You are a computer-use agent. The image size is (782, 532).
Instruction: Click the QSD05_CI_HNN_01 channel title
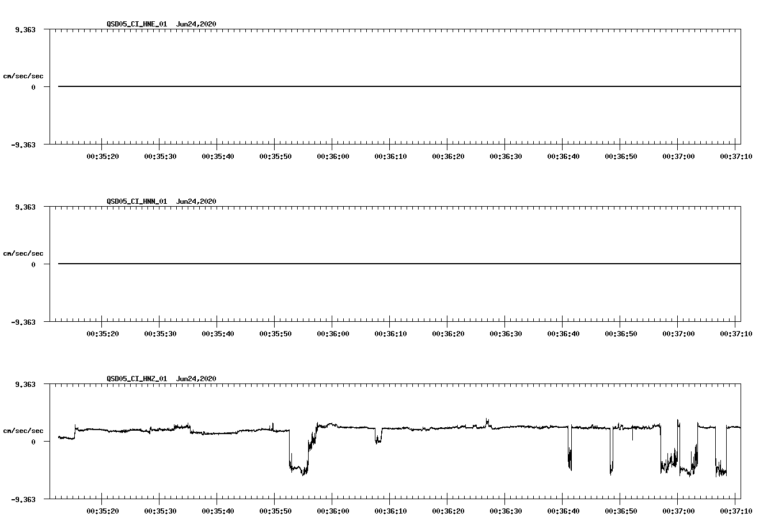pyautogui.click(x=137, y=202)
